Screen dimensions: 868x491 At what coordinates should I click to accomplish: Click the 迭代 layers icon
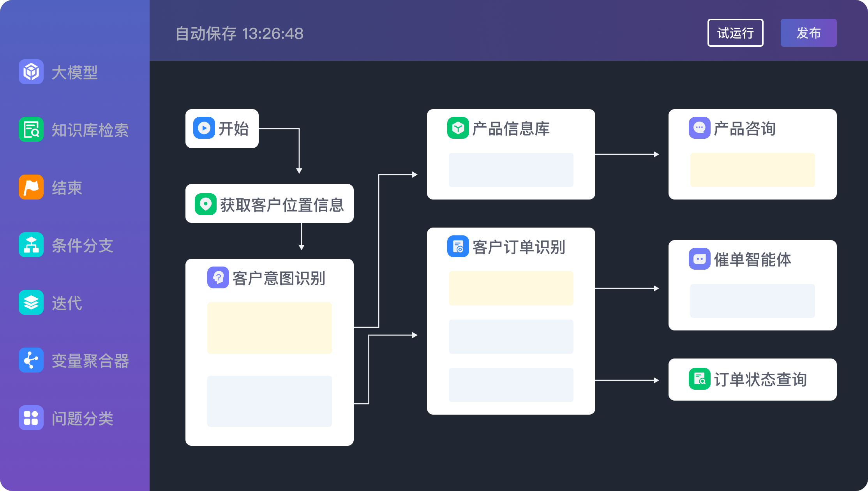click(31, 302)
